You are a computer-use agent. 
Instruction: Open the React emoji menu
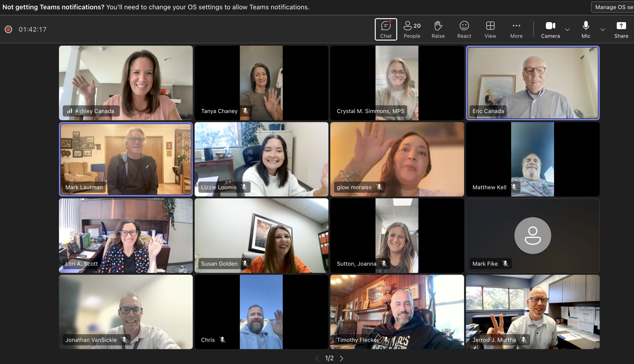(x=464, y=29)
